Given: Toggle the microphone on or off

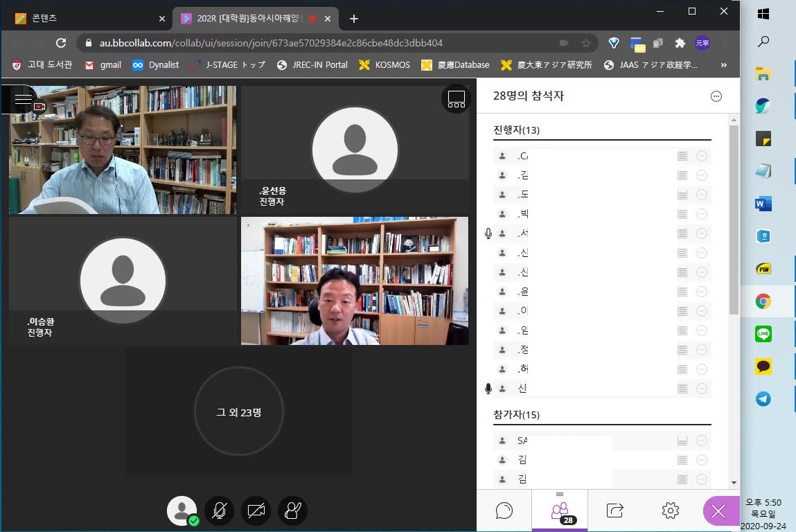Looking at the screenshot, I should 219,511.
